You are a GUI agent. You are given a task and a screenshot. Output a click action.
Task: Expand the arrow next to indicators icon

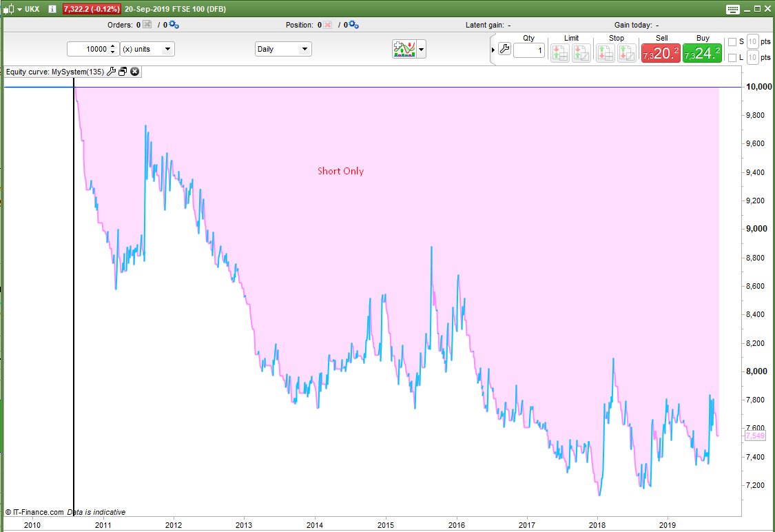[x=421, y=50]
